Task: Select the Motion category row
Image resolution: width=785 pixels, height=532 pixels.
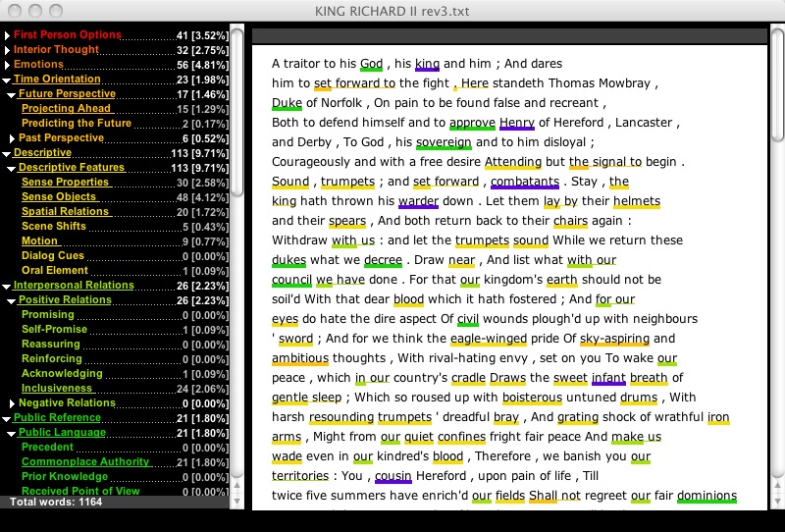Action: (x=125, y=240)
